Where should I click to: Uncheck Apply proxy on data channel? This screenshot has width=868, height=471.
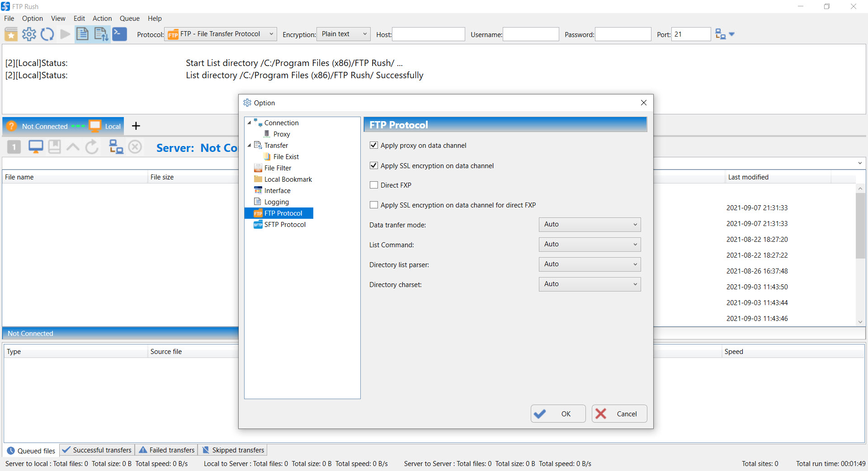click(374, 145)
